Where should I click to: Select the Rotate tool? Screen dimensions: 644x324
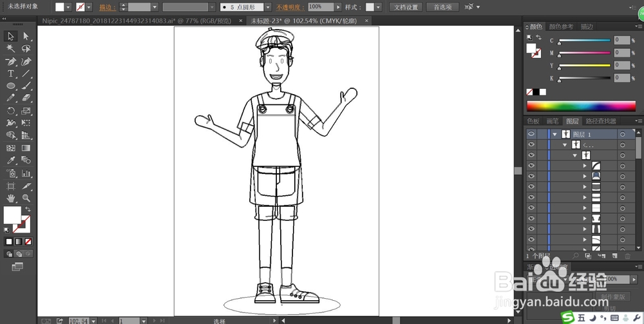[11, 111]
